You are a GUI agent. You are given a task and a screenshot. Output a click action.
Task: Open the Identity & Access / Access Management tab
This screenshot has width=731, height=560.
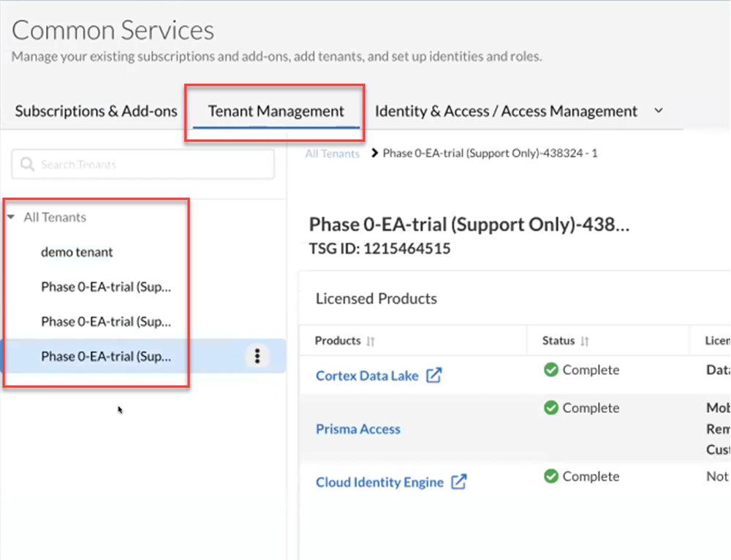coord(506,111)
